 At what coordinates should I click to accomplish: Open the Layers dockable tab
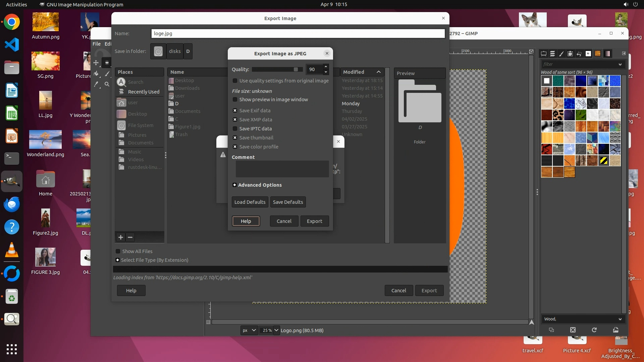(x=552, y=54)
